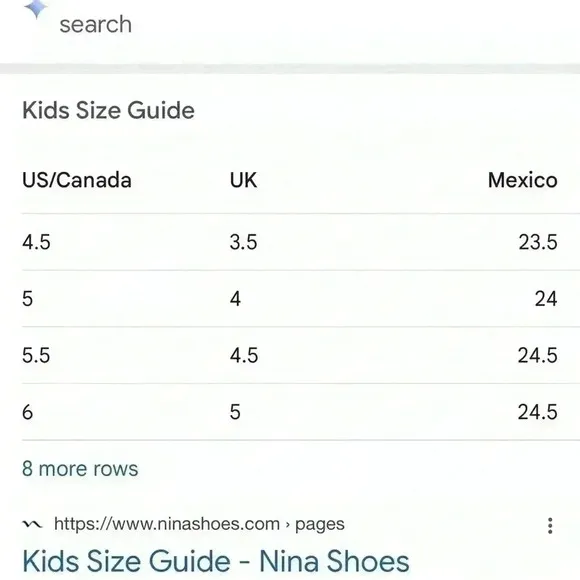Select the UK 3.5 cell
The width and height of the screenshot is (580, 580).
tap(243, 242)
